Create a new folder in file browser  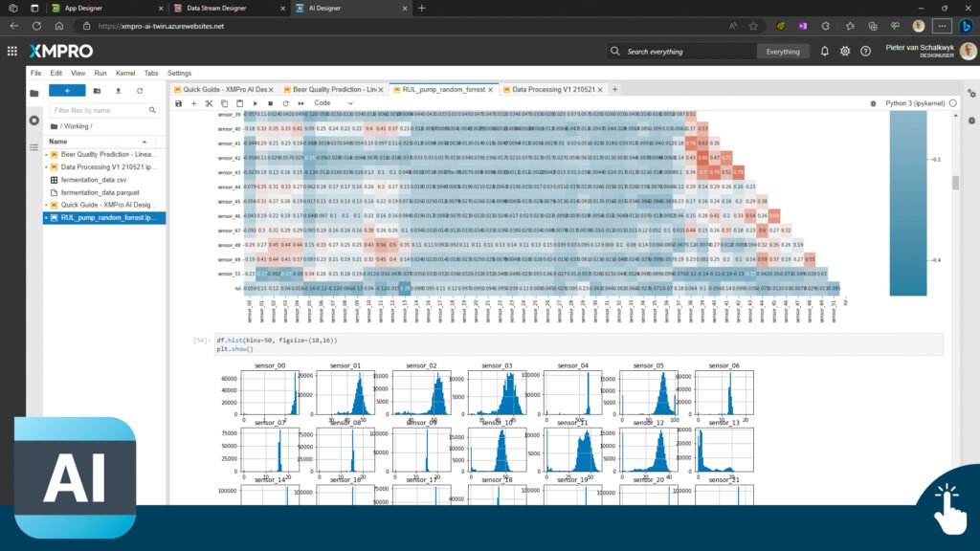click(97, 91)
